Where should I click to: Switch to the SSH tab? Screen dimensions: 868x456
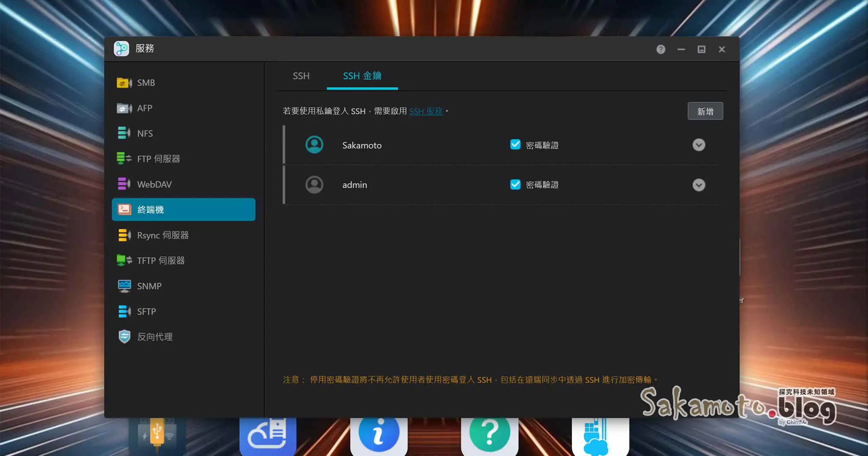pyautogui.click(x=301, y=76)
